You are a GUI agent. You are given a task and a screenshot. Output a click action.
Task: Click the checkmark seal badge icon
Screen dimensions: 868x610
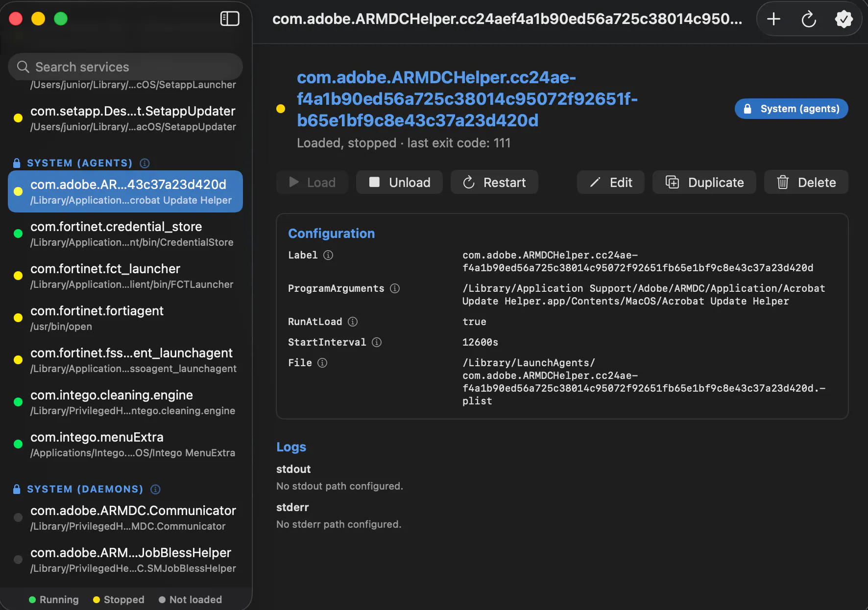coord(844,19)
